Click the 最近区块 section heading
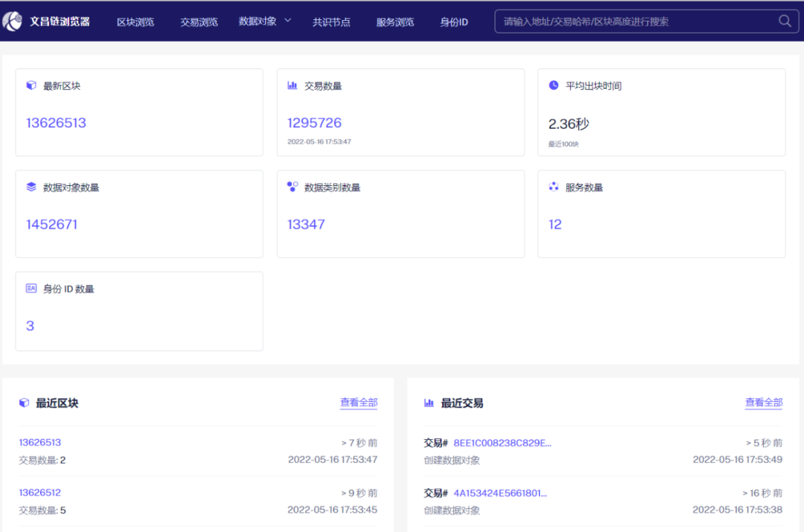This screenshot has height=532, width=804. pyautogui.click(x=57, y=403)
